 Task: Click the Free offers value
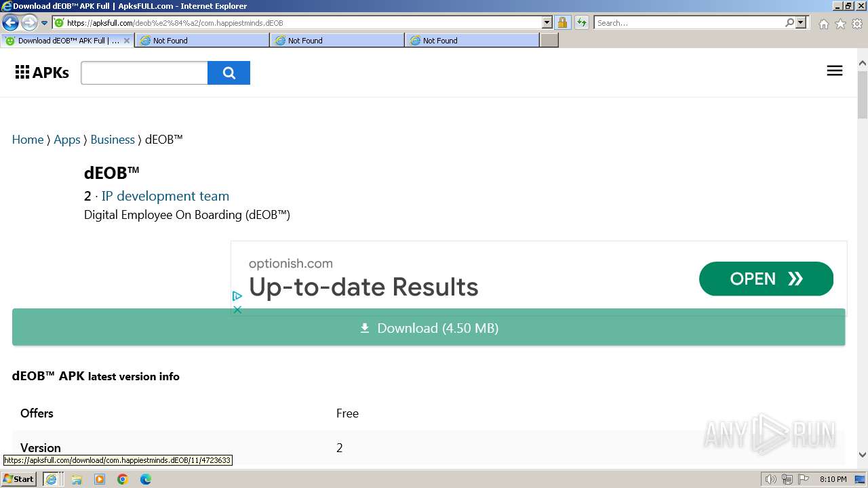[347, 413]
